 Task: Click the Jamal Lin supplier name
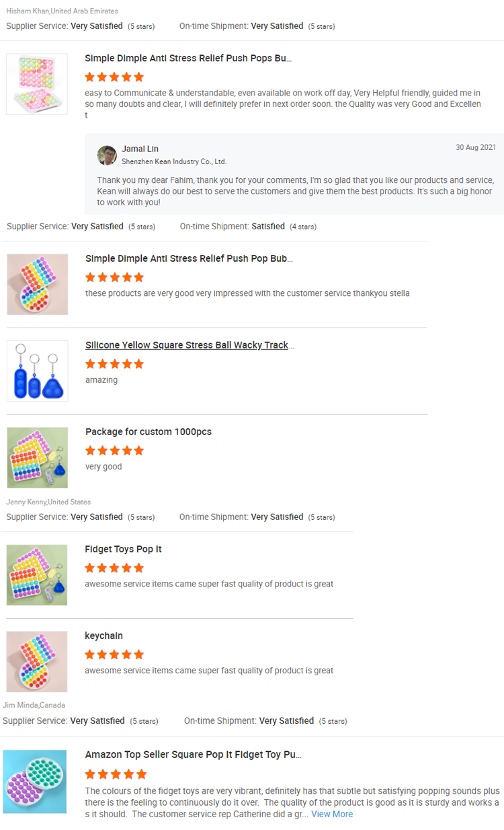pos(140,149)
